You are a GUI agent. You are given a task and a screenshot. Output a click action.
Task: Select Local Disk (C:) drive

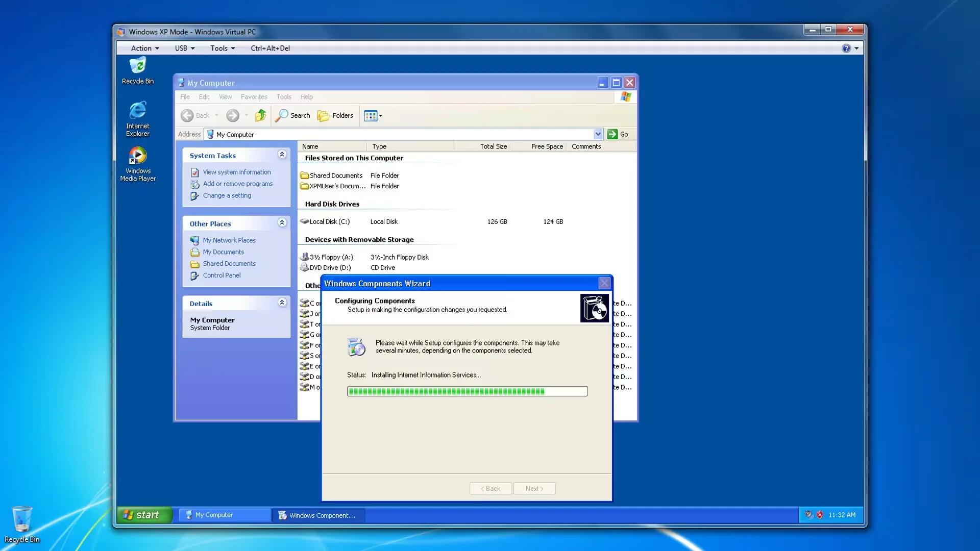[325, 221]
